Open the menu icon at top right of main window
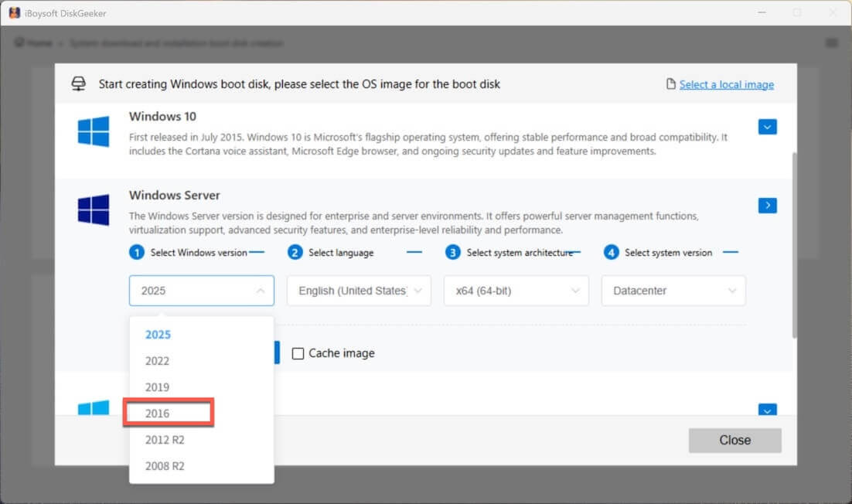The height and width of the screenshot is (504, 852). (x=831, y=43)
